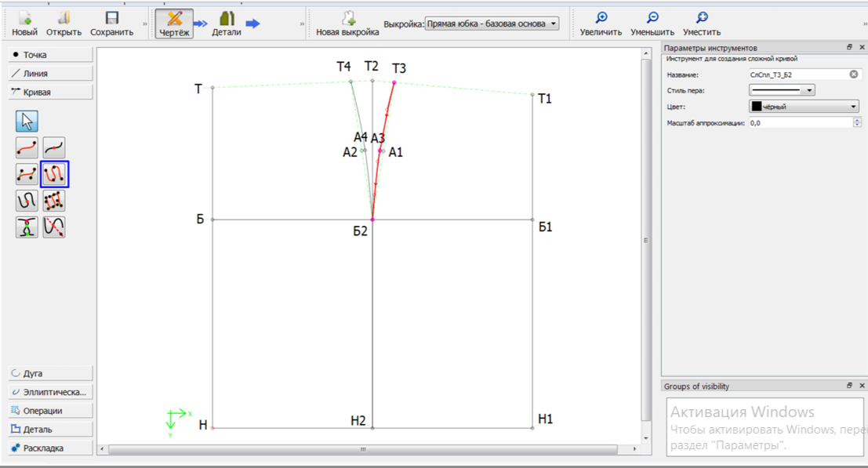The width and height of the screenshot is (868, 468).
Task: Open the Деталь toolbox tab
Action: [x=50, y=430]
